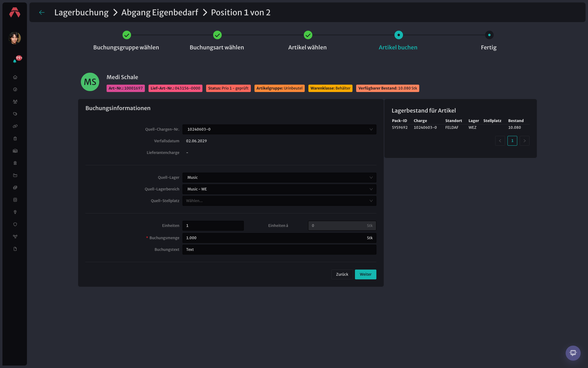
Task: Click Bestand 10.080 table cell
Action: [x=514, y=128]
